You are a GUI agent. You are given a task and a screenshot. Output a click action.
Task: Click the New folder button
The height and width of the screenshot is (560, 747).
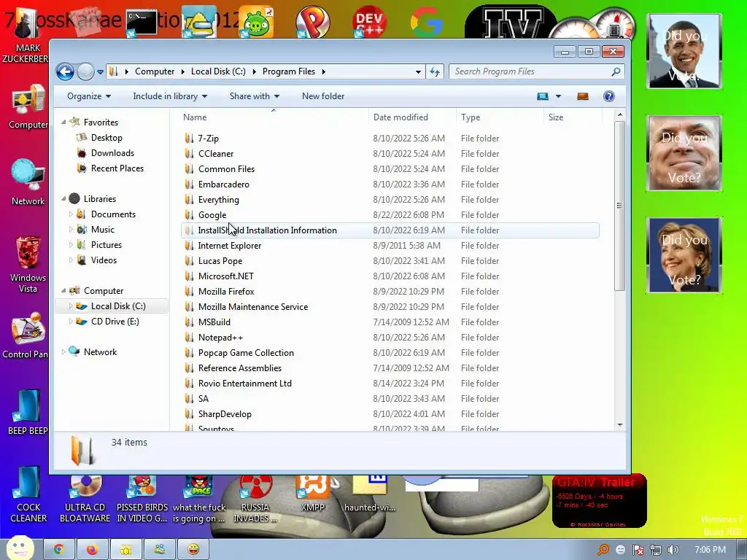click(x=323, y=96)
